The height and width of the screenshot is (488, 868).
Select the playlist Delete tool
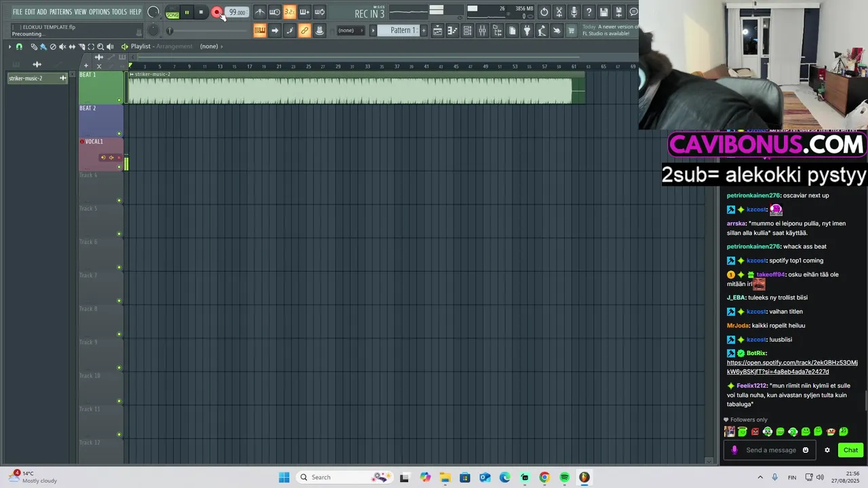click(53, 47)
